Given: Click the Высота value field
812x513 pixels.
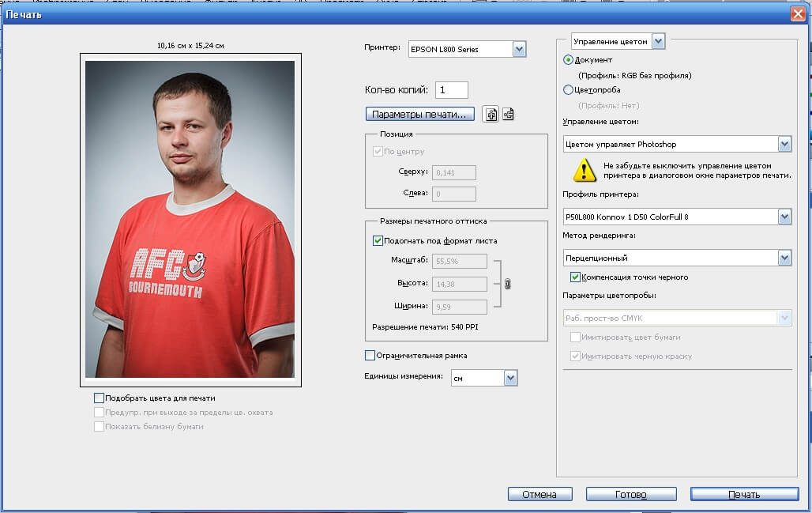Looking at the screenshot, I should 460,284.
